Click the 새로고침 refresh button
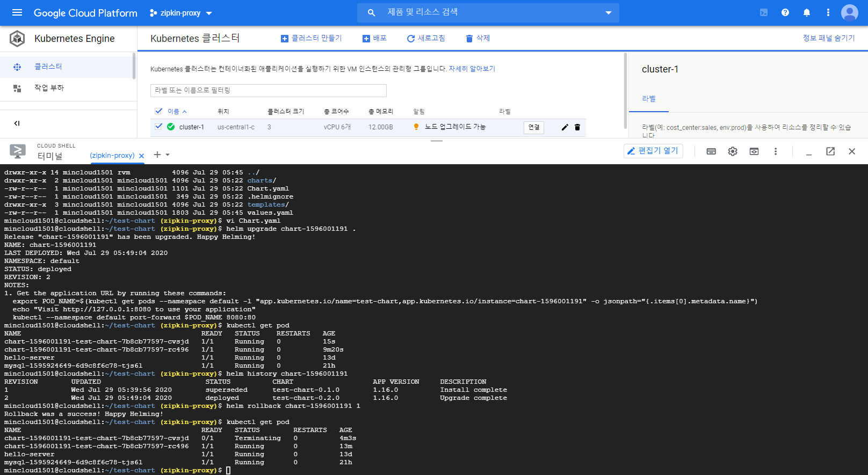Viewport: 868px width, 475px height. tap(426, 38)
